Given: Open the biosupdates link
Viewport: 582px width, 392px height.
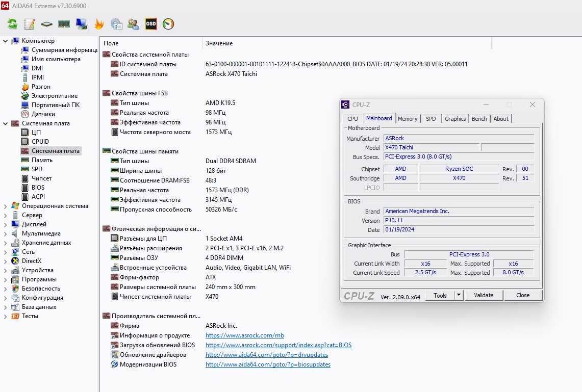Looking at the screenshot, I should (268, 364).
